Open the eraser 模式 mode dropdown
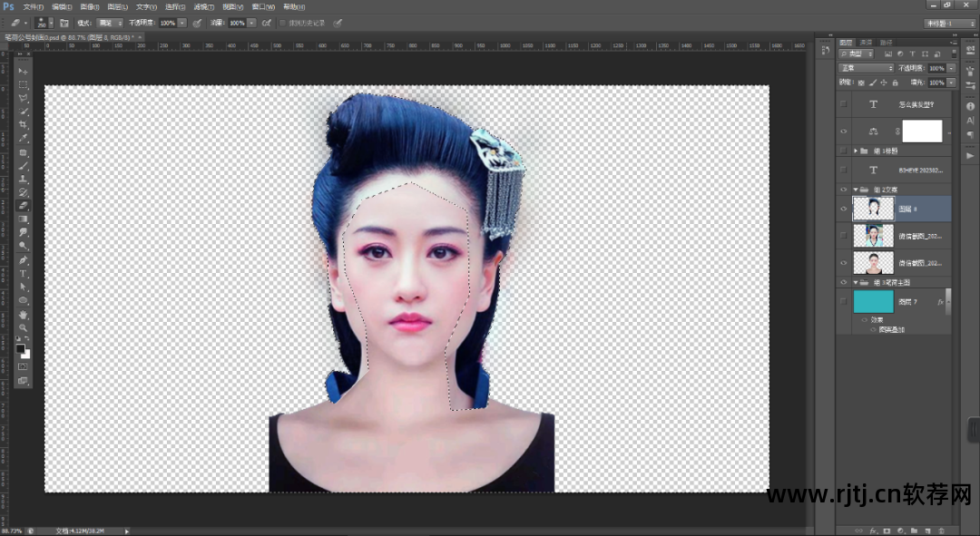 (110, 23)
